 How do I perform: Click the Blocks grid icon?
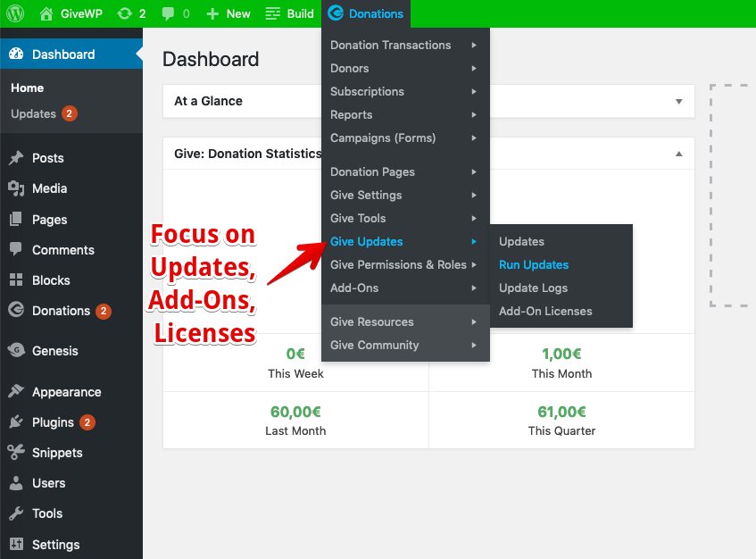click(16, 279)
